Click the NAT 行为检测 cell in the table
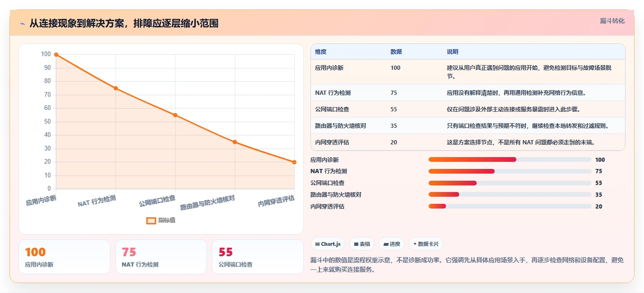 pos(333,93)
